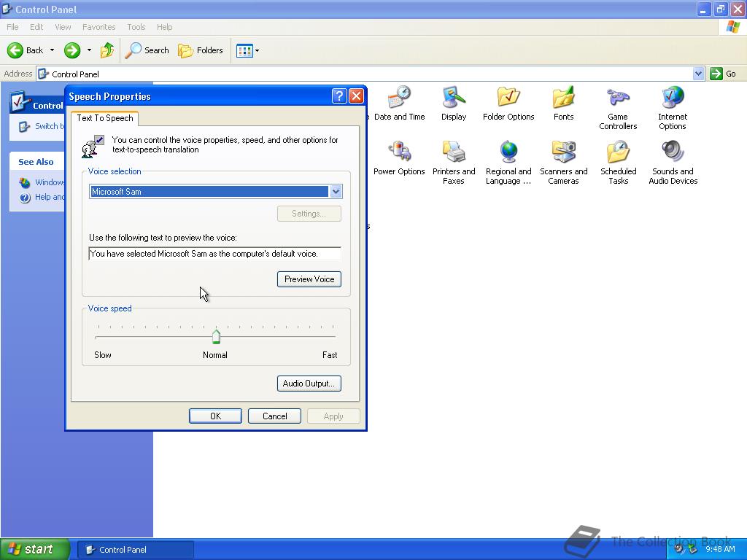Open Folder Options icon

coord(508,98)
